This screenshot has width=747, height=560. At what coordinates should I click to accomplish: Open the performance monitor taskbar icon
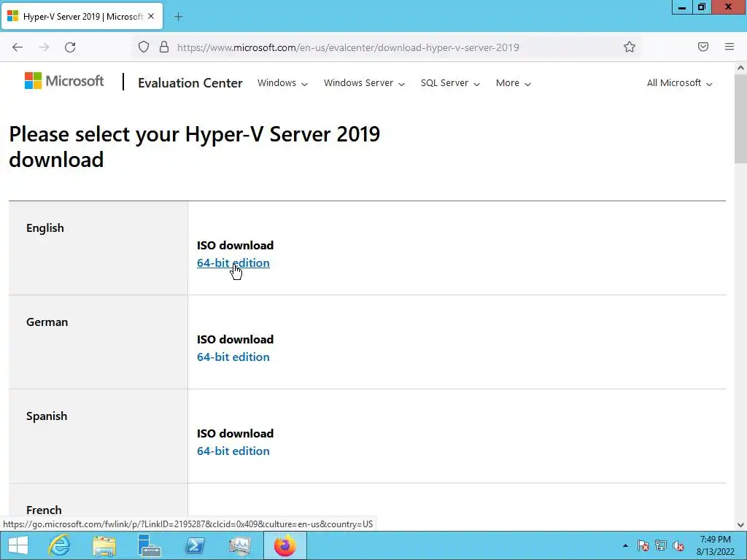239,545
